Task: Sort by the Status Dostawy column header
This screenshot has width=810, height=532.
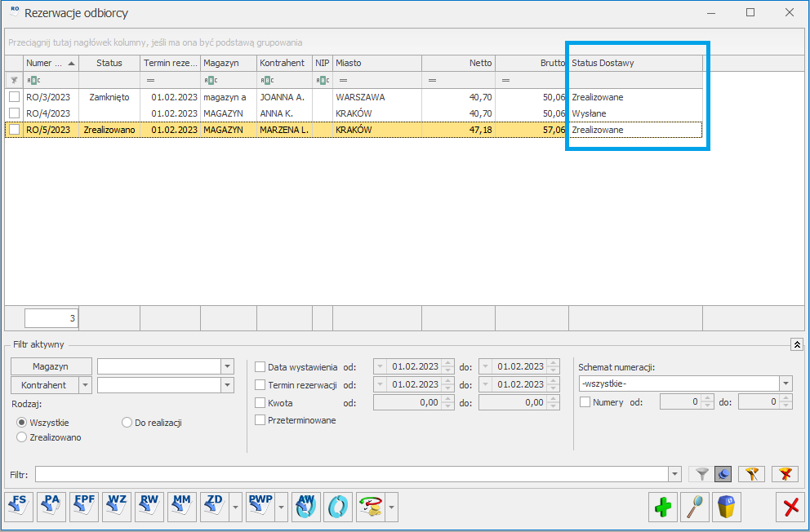Action: pos(635,63)
